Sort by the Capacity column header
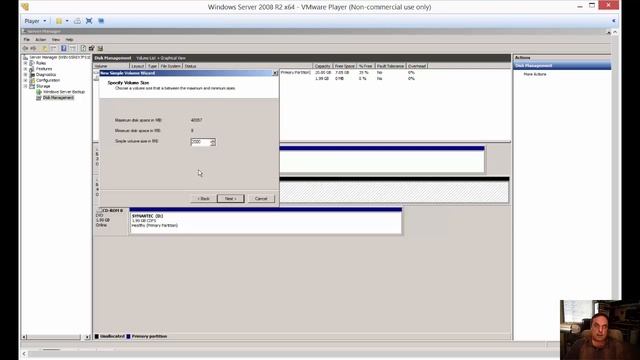640x360 pixels. coord(322,66)
